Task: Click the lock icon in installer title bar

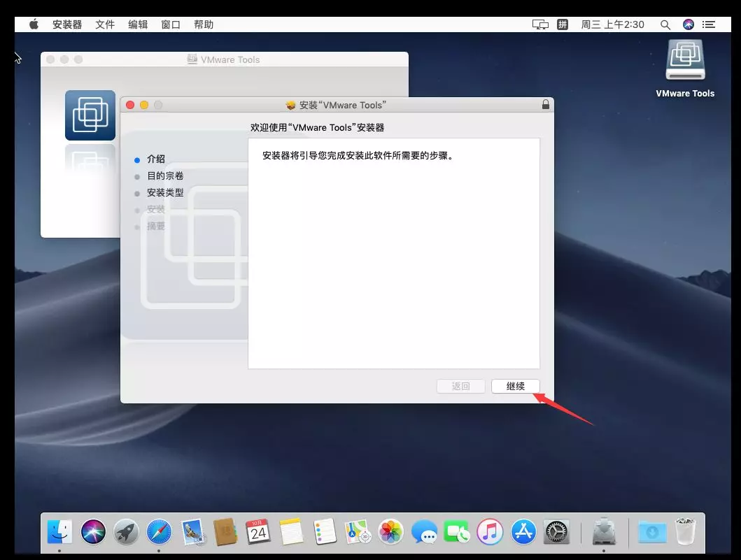Action: click(x=545, y=104)
